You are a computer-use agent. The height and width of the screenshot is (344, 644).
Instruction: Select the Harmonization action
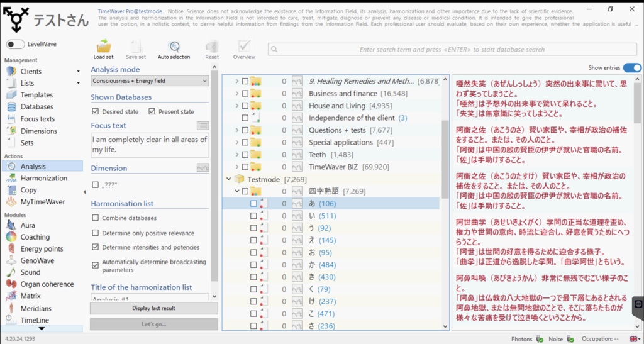pos(44,178)
